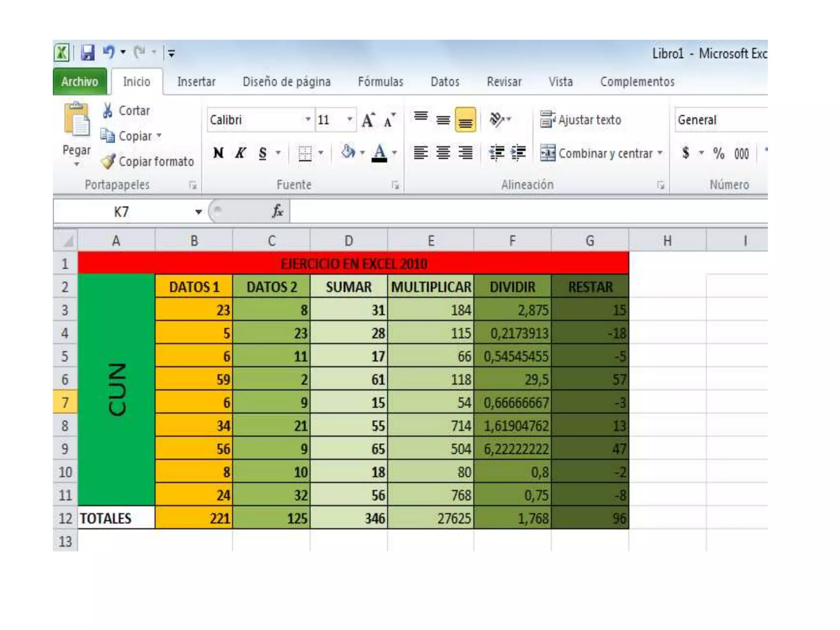Click the Pegar paste button

(77, 123)
